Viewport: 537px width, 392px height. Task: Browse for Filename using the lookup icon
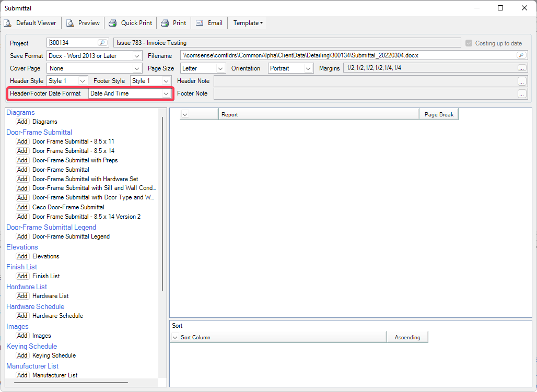pyautogui.click(x=521, y=55)
